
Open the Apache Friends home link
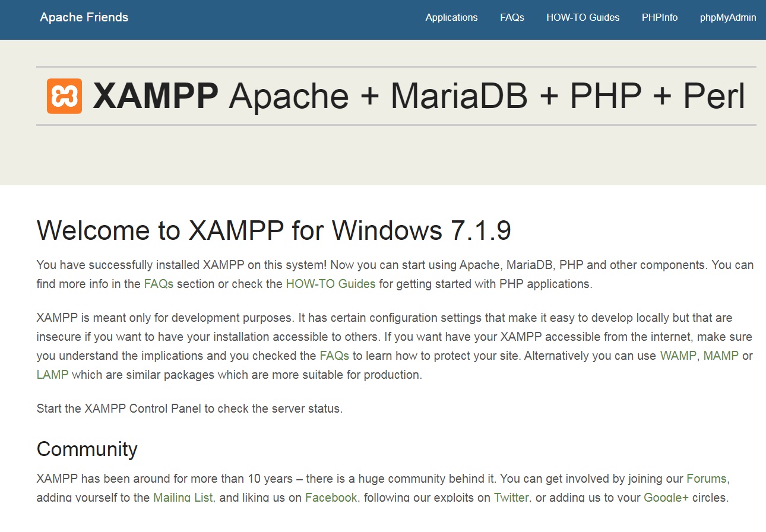(x=84, y=17)
